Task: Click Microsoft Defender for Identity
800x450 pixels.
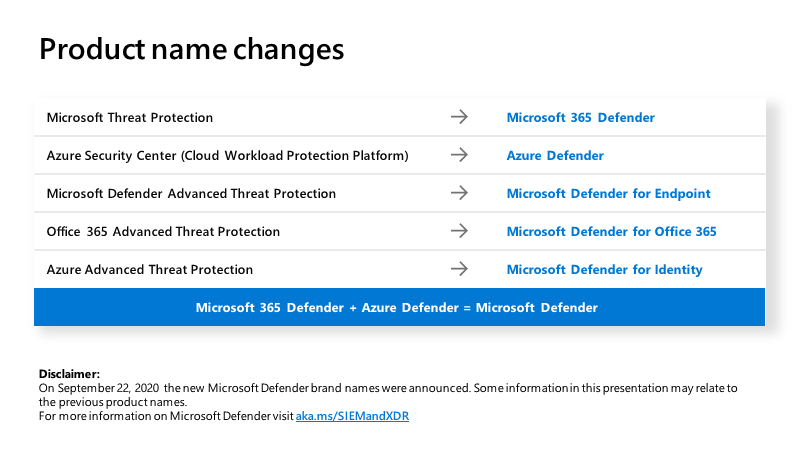Action: pos(604,269)
